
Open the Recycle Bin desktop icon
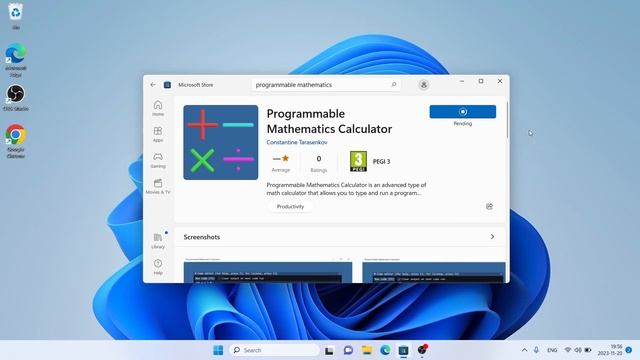[16, 16]
